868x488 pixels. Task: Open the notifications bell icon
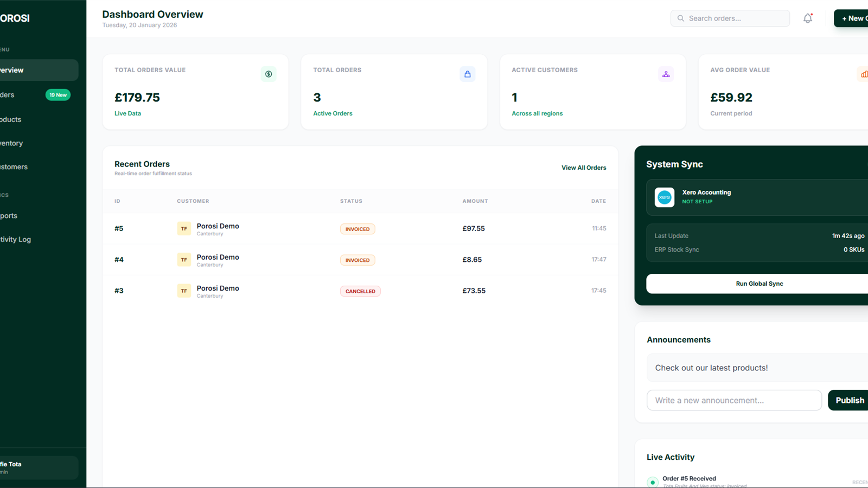tap(808, 18)
